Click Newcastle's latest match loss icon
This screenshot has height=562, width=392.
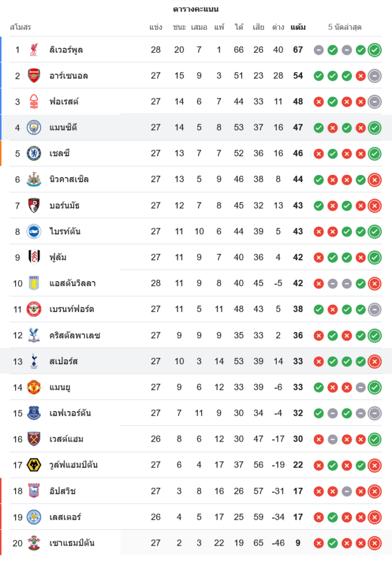[x=375, y=180]
